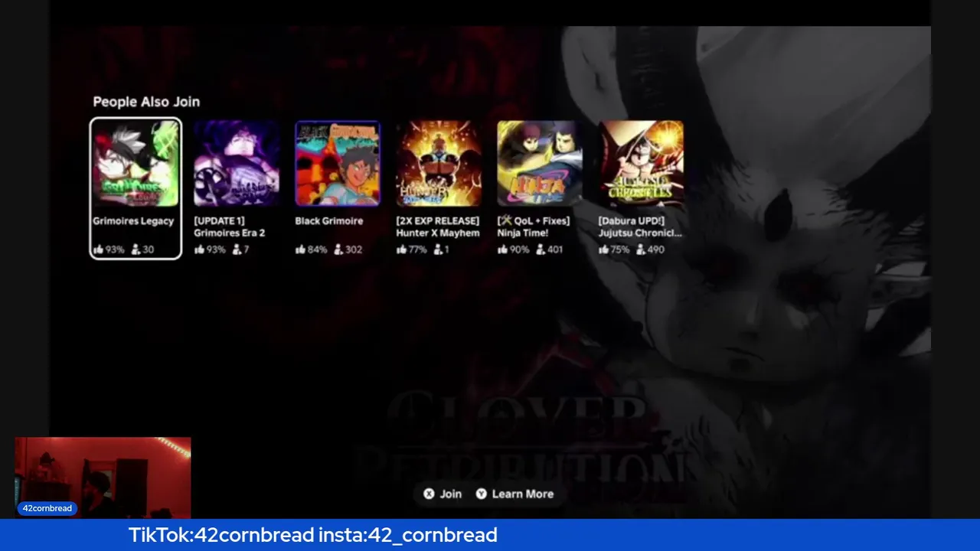This screenshot has width=980, height=551.
Task: Click the Grimoires Legacy title text
Action: (133, 221)
